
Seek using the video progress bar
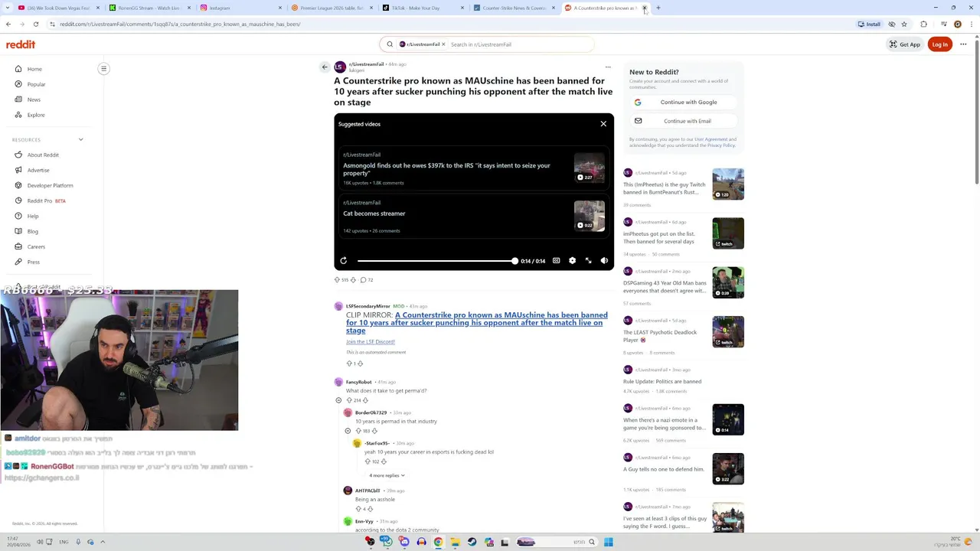[436, 261]
